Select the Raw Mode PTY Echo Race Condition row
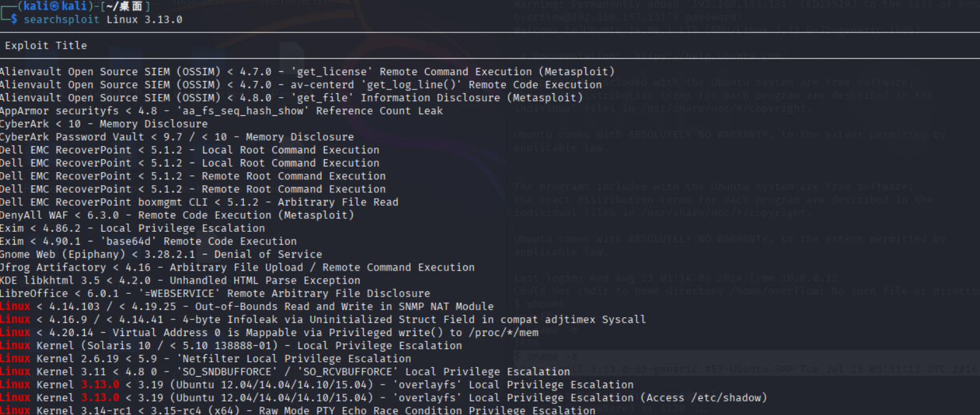 pos(298,410)
